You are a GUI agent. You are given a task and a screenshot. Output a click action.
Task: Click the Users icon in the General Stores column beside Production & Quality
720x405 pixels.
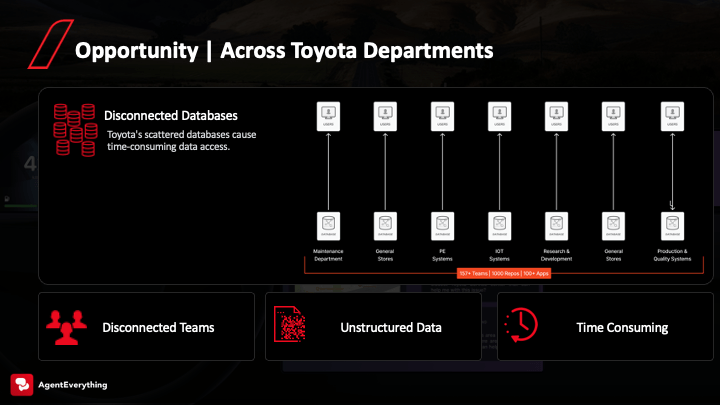pos(613,117)
